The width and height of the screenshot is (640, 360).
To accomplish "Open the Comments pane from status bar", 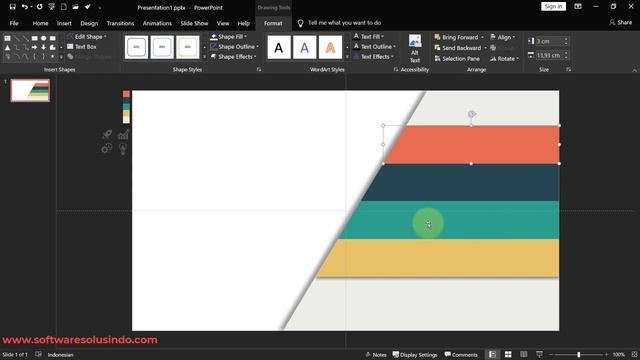I will (x=461, y=355).
